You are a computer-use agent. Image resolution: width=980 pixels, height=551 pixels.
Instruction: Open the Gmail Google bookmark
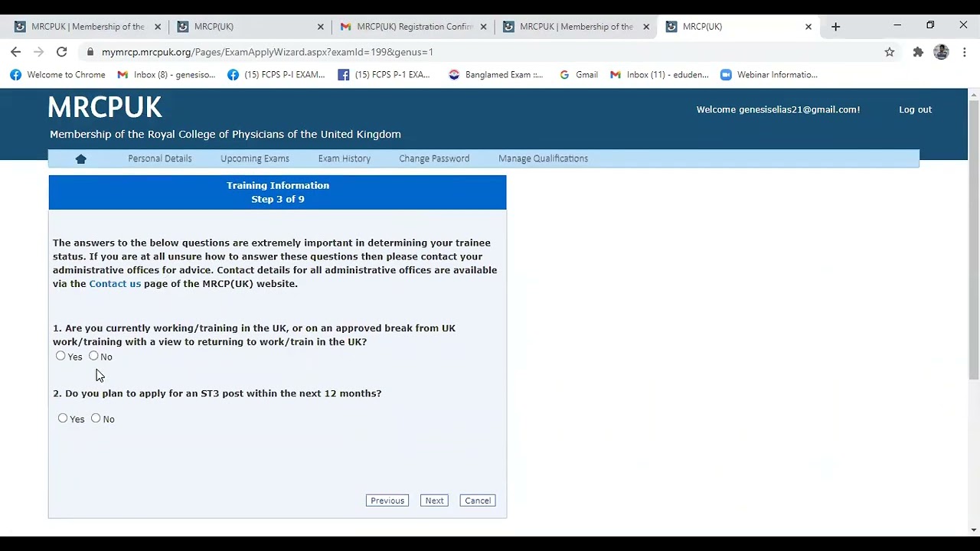point(578,75)
